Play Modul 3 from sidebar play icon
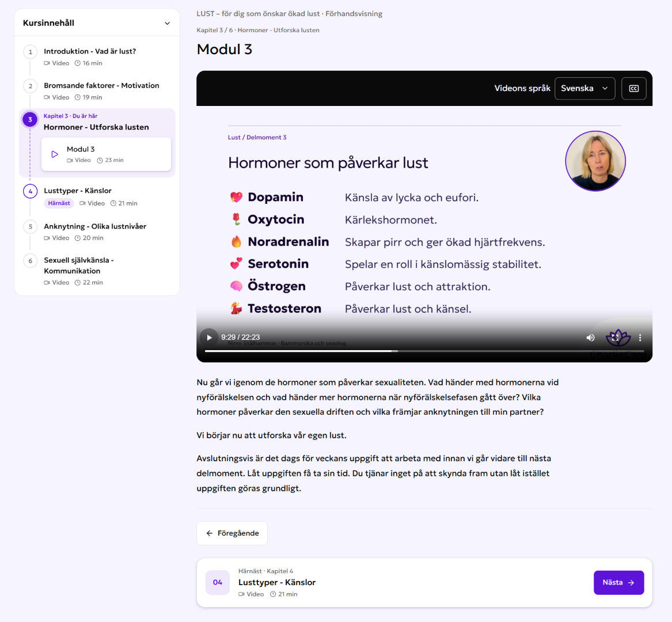The width and height of the screenshot is (672, 622). [x=55, y=154]
